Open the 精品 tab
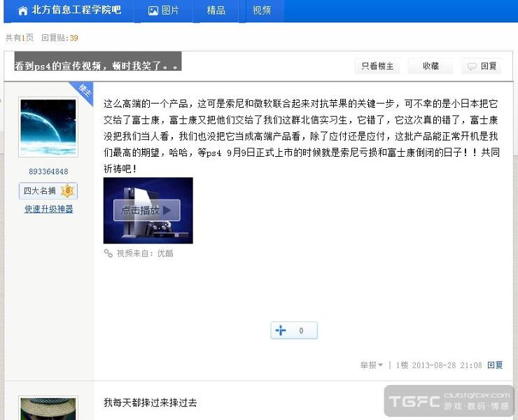 [216, 10]
